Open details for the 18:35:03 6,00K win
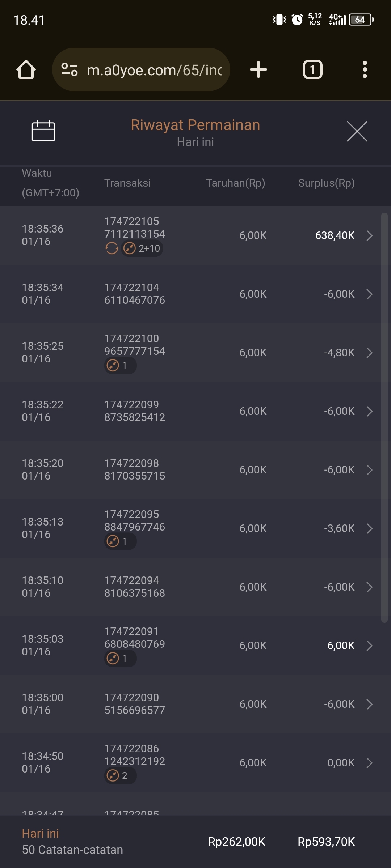The image size is (391, 868). pos(369,646)
